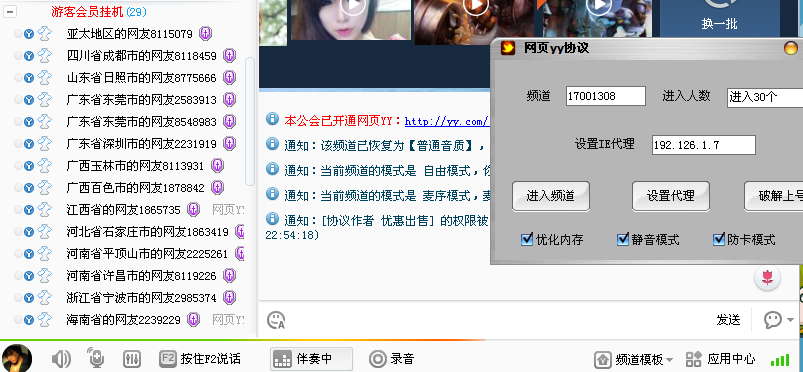Click purple badge beside 江西省的网友1865735
The image size is (803, 372).
click(x=194, y=210)
